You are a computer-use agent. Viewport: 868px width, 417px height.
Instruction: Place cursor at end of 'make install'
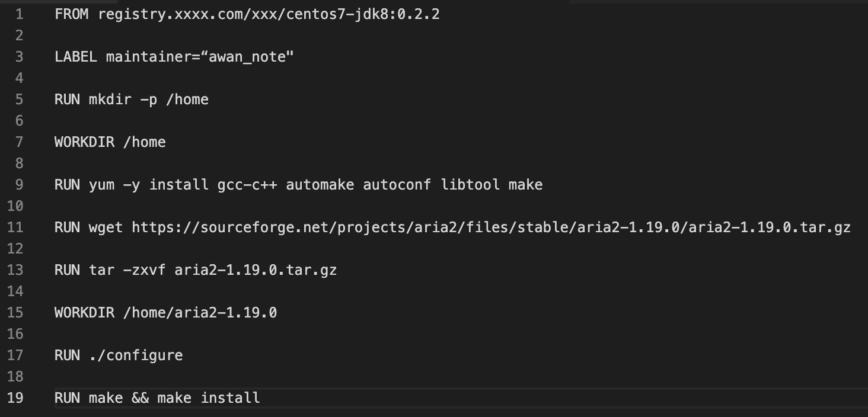pos(260,398)
